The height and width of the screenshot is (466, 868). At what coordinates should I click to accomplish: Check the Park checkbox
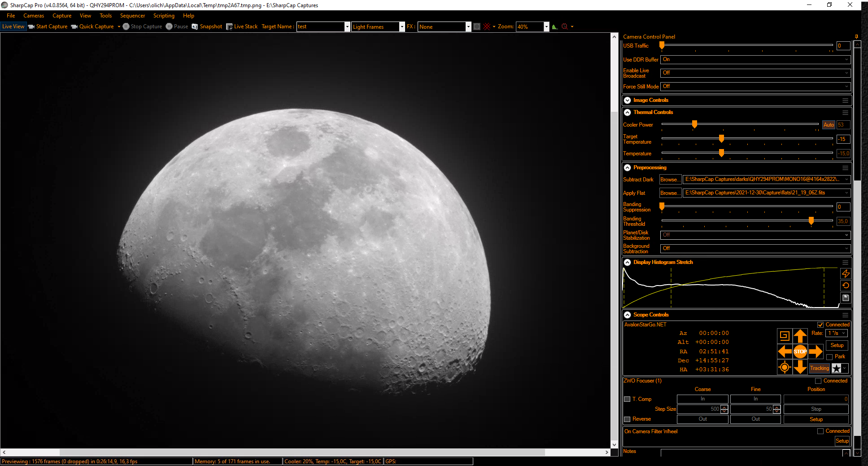[x=829, y=357]
